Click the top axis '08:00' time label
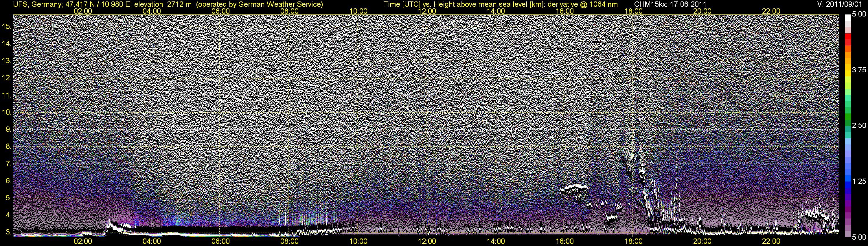The width and height of the screenshot is (868, 246). click(x=289, y=11)
